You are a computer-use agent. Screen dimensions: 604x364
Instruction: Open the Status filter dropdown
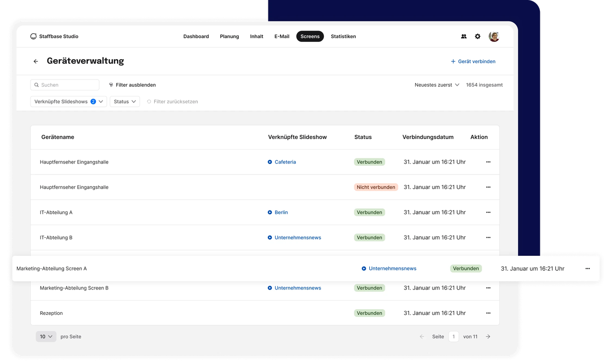pyautogui.click(x=125, y=101)
